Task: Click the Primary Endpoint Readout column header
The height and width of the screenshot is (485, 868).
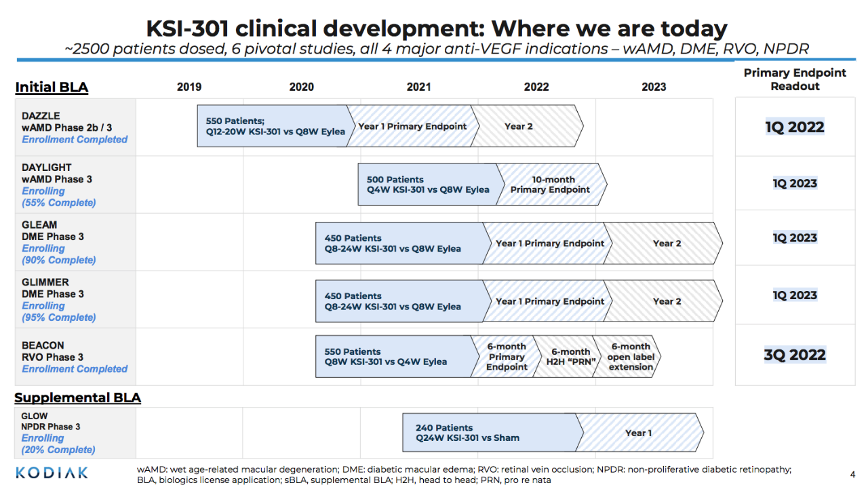Action: click(x=795, y=79)
